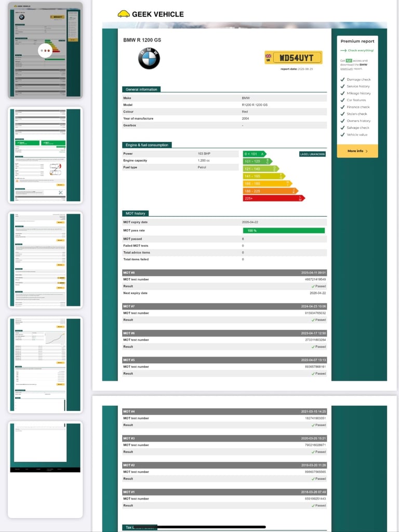The width and height of the screenshot is (399, 532).
Task: Click MOT #3 test number 790216028971
Action: [x=315, y=445]
